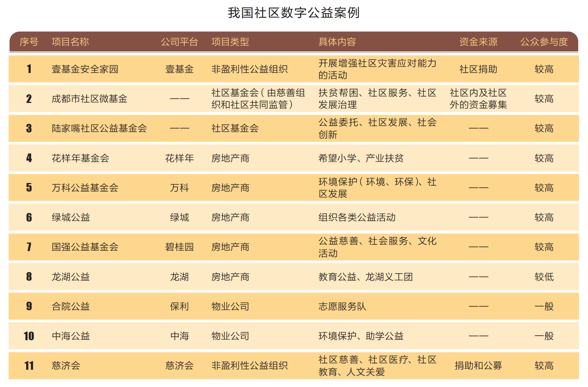Click participation level 一般 for 中海公益
Screen dimensions: 588x387
click(544, 336)
